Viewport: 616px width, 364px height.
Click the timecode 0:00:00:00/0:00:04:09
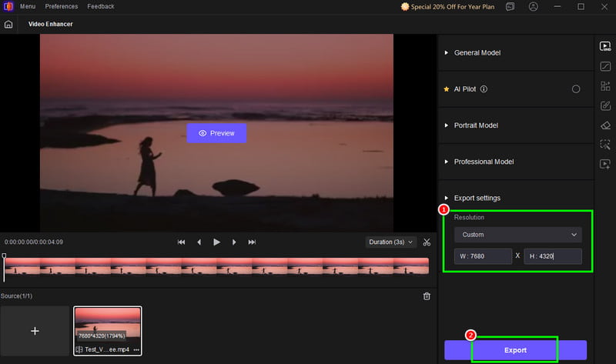pyautogui.click(x=34, y=242)
